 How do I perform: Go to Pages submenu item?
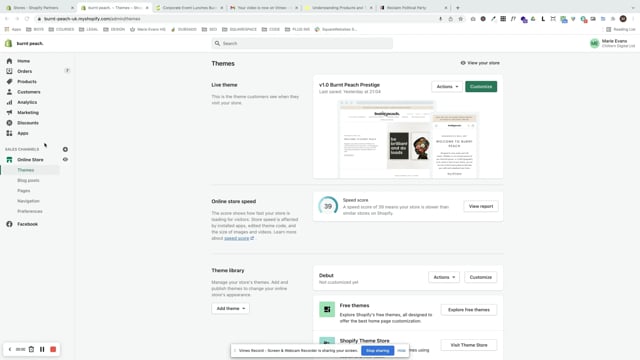(24, 191)
